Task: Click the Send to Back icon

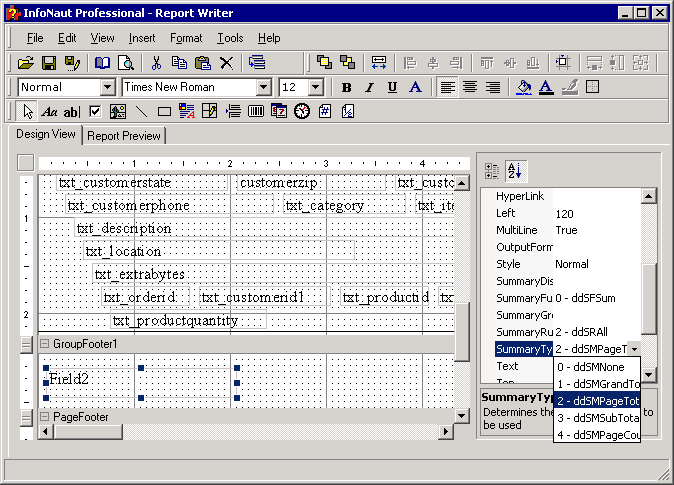Action: (347, 62)
